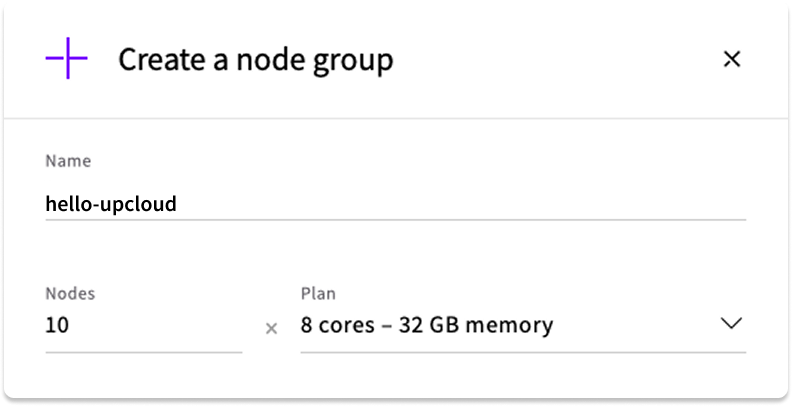Click "8 cores" text in Plan field
The width and height of the screenshot is (792, 406).
(x=335, y=325)
